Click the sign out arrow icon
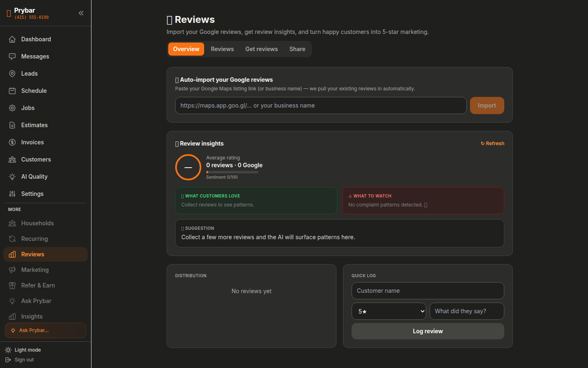Screen dimensions: 588x368 (8, 360)
